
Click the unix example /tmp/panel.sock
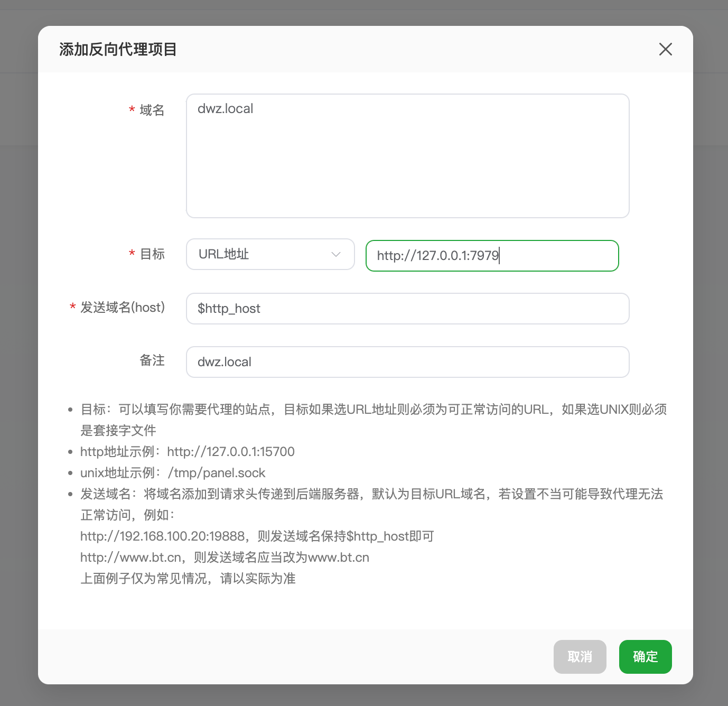click(217, 473)
